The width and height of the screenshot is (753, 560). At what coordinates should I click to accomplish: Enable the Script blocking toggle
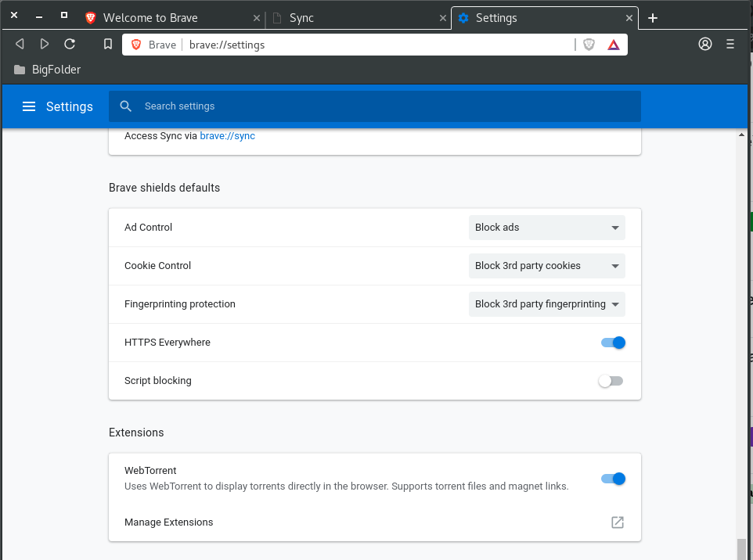[x=611, y=381]
